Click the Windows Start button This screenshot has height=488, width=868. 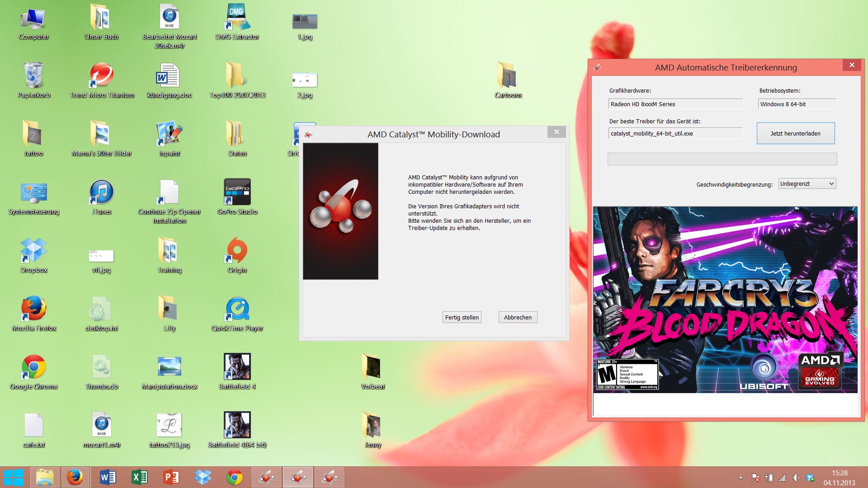click(x=14, y=477)
